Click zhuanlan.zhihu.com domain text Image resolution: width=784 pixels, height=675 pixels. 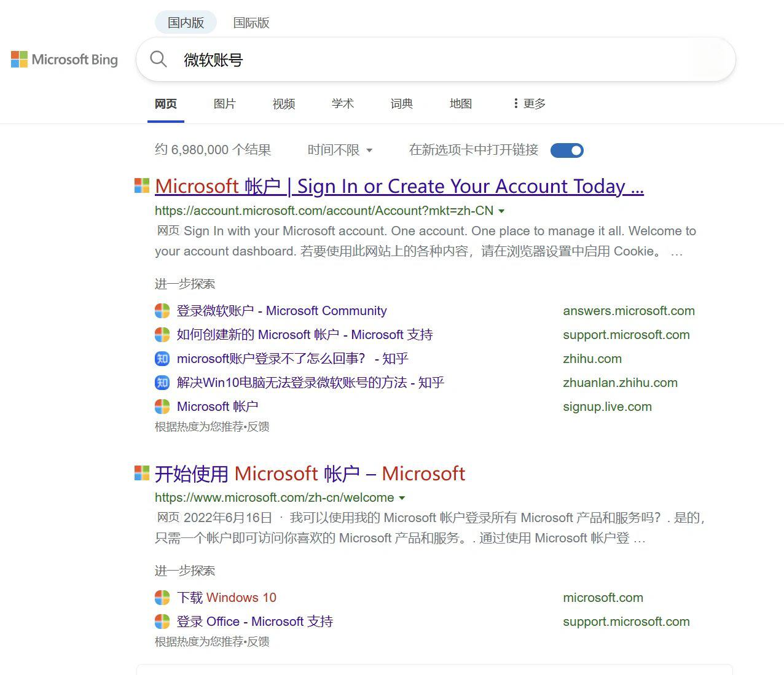[620, 383]
